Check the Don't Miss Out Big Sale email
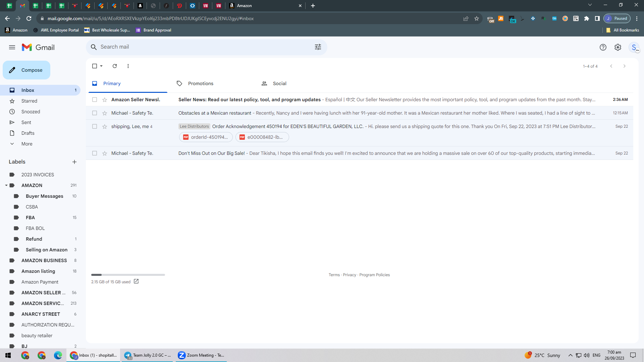This screenshot has height=362, width=644. point(95,153)
